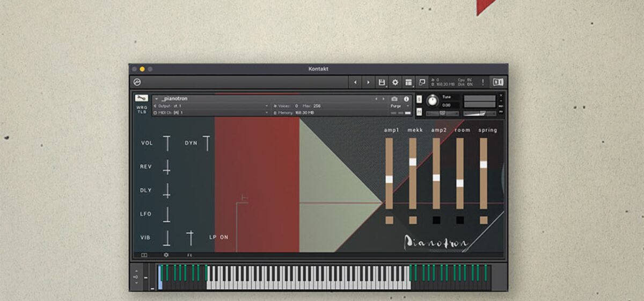The image size is (644, 301).
Task: Toggle the mekk enable square
Action: click(413, 220)
